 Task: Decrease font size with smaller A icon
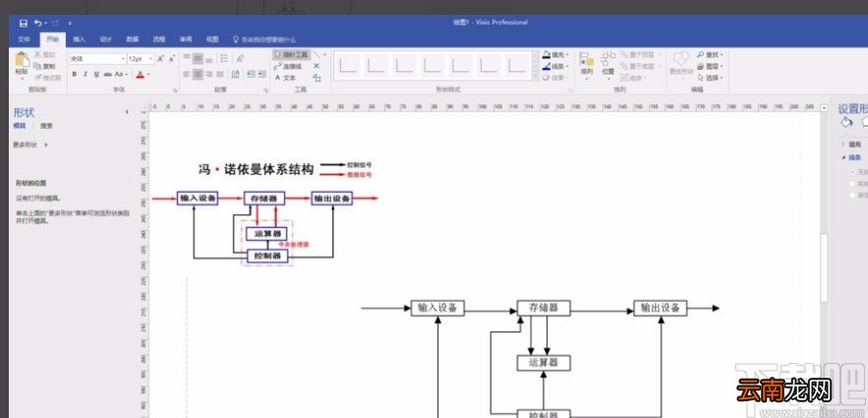[172, 58]
